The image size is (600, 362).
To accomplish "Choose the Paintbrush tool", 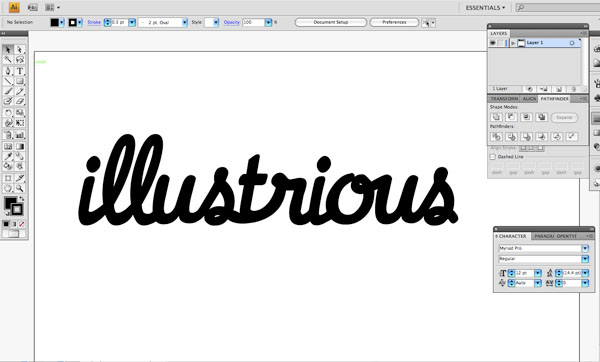I will [8, 91].
